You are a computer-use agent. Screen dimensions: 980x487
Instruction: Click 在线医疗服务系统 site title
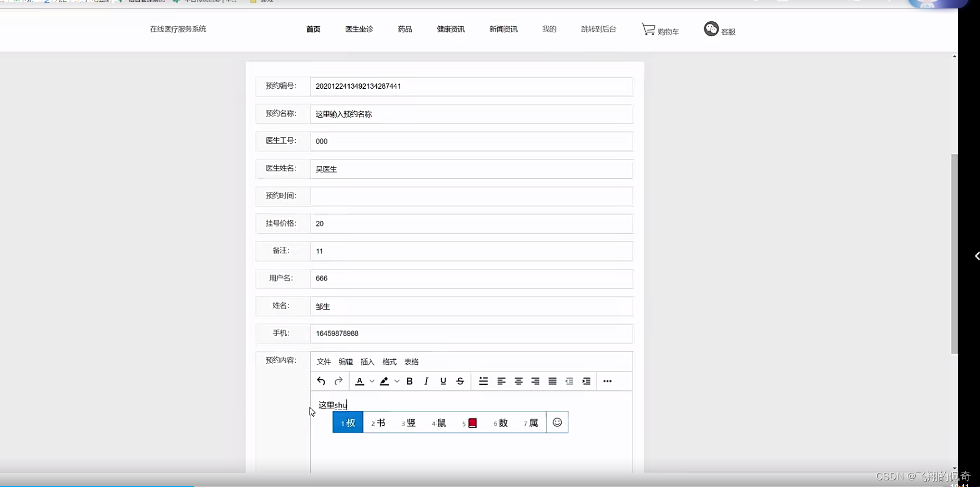[x=178, y=29]
